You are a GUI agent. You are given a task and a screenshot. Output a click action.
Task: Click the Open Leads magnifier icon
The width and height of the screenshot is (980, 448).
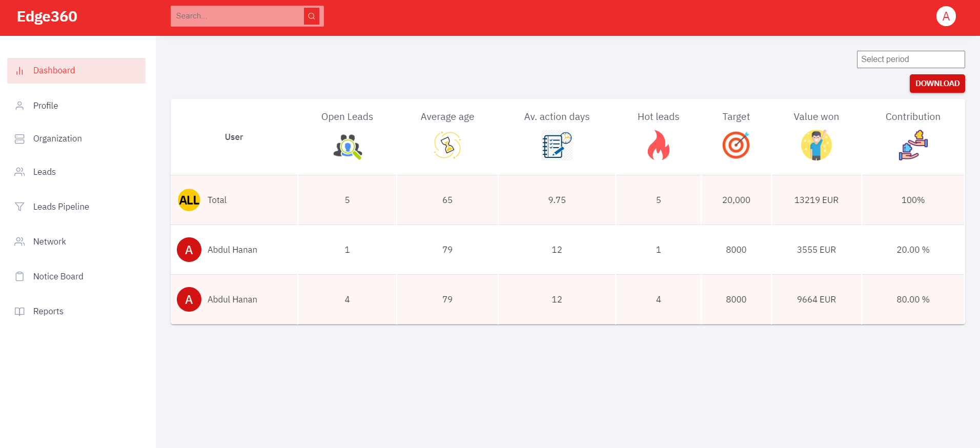click(348, 146)
